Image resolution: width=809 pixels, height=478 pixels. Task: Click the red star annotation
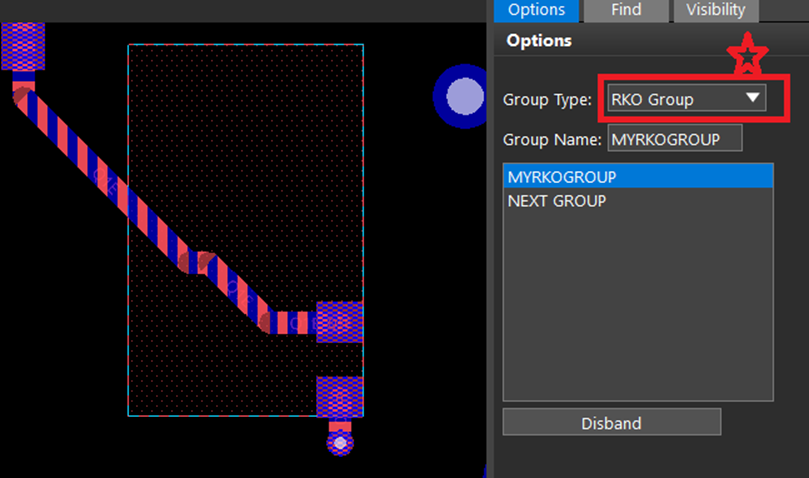pyautogui.click(x=746, y=56)
